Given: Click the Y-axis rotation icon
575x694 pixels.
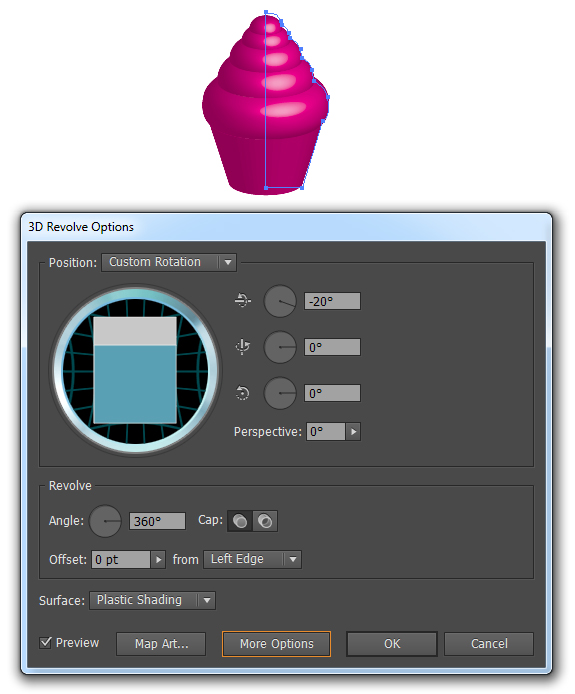Looking at the screenshot, I should pyautogui.click(x=242, y=347).
